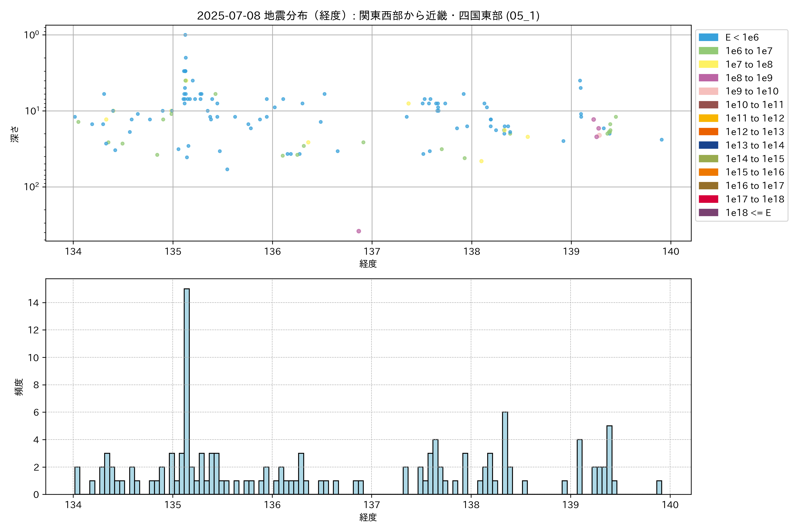The image size is (798, 532).
Task: Click the '1e15 to 1e16' legend label text
Action: [755, 172]
